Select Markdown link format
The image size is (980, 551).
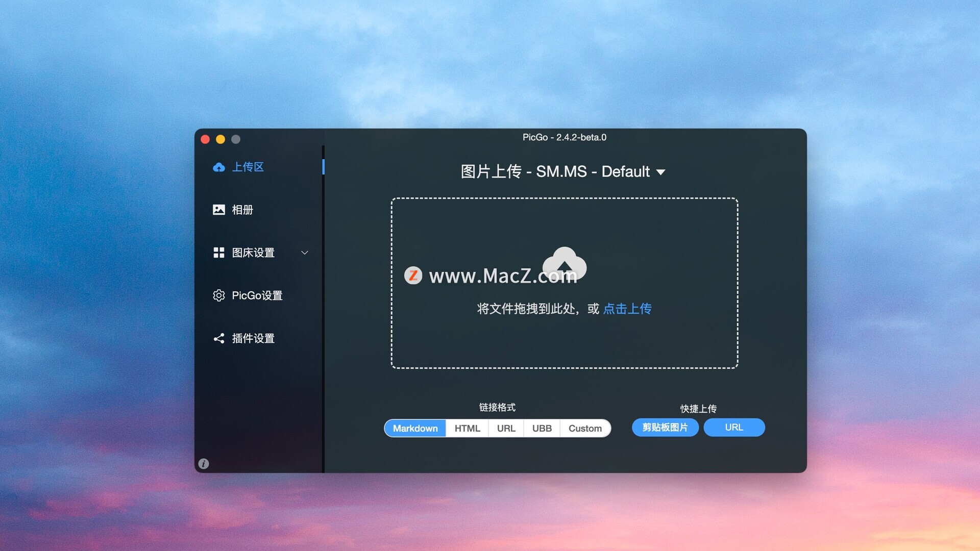(415, 428)
